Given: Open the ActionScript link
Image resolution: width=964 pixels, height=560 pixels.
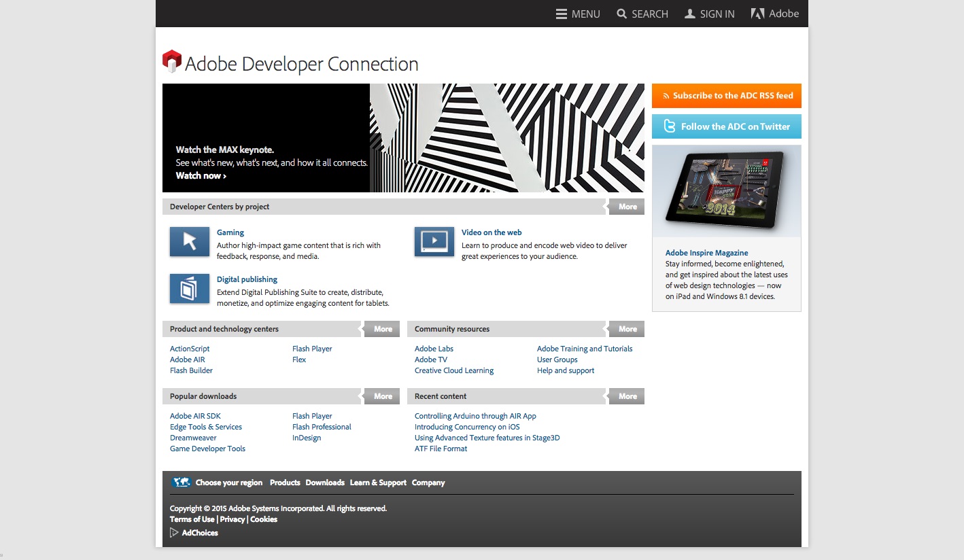Looking at the screenshot, I should pyautogui.click(x=190, y=349).
